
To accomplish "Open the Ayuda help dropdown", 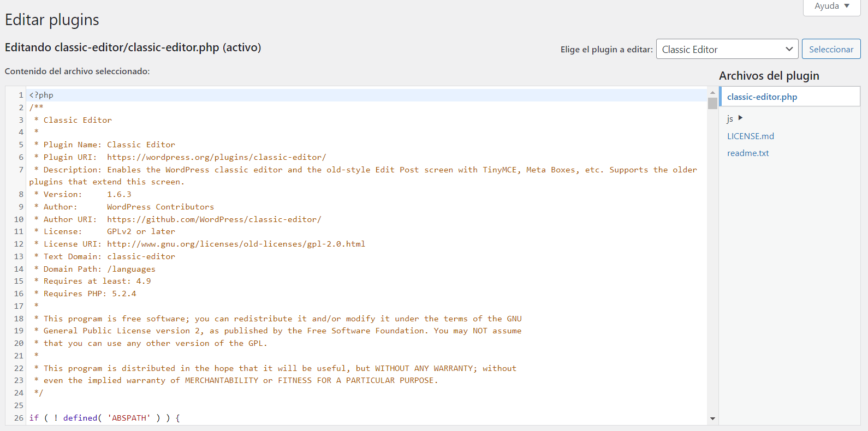I will click(x=831, y=6).
